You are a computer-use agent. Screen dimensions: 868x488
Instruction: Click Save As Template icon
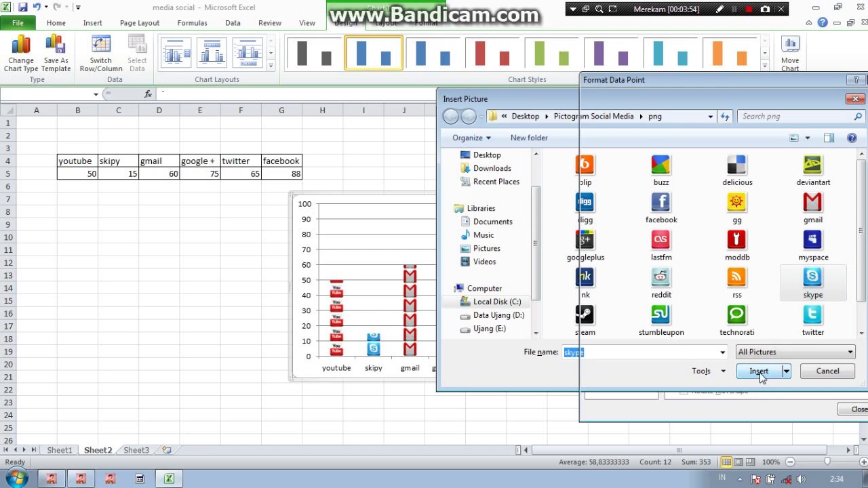click(x=56, y=54)
